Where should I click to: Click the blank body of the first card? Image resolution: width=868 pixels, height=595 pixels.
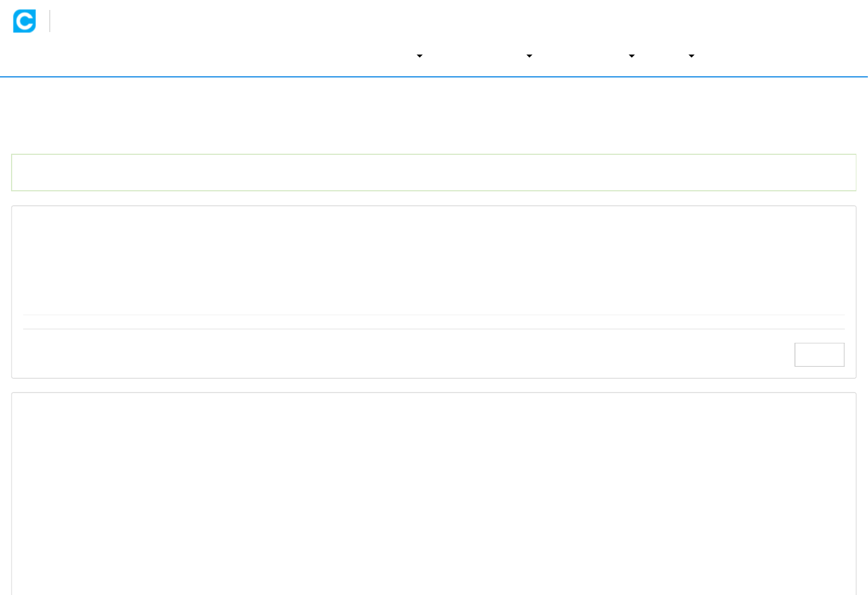click(433, 260)
